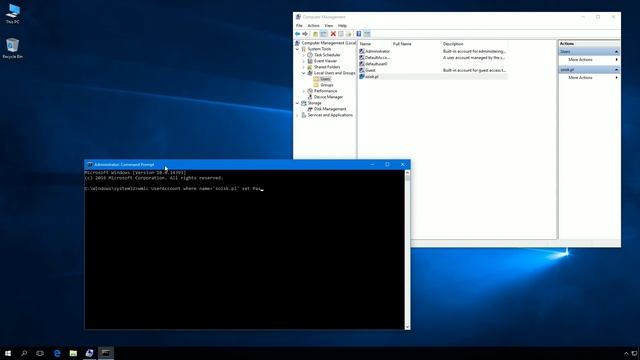Click the Forward arrow in Computer Management toolbar
The image size is (640, 360).
(305, 34)
